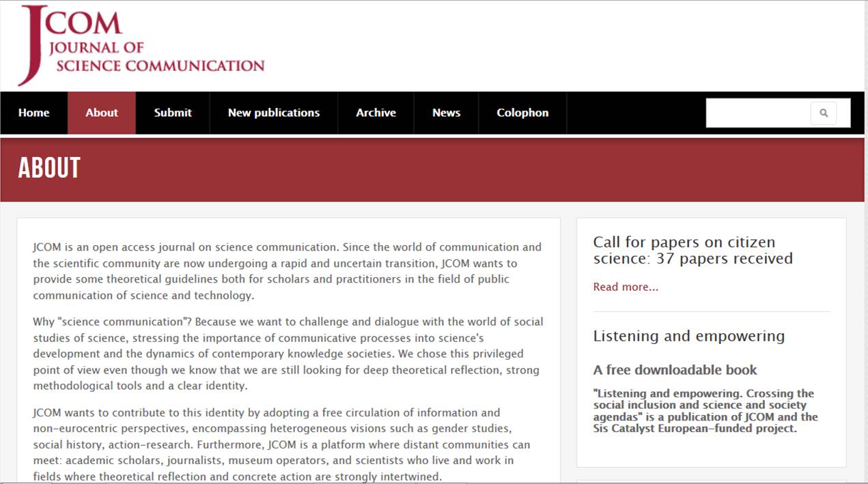The height and width of the screenshot is (484, 868).
Task: Follow the "Read more..." link
Action: [626, 287]
